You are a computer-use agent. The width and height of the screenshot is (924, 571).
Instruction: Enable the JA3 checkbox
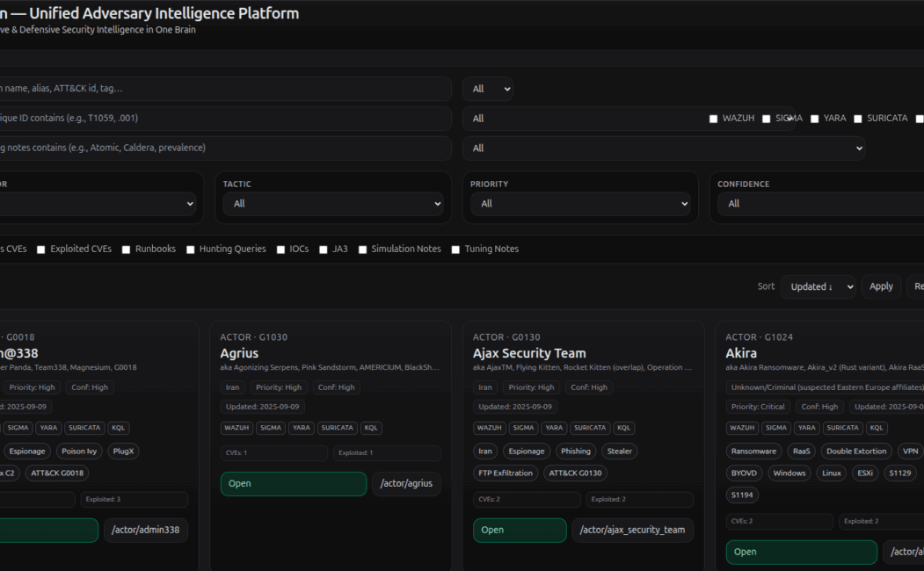324,249
